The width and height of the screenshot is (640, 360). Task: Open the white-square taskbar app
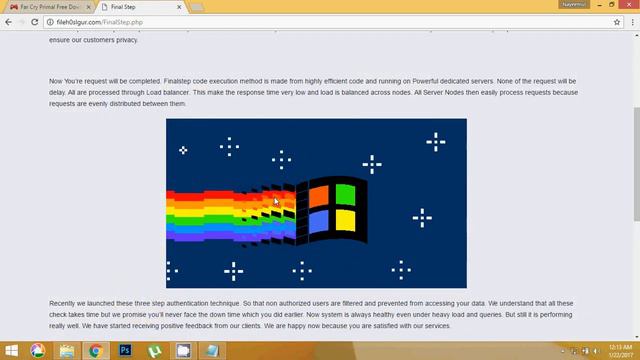point(183,351)
